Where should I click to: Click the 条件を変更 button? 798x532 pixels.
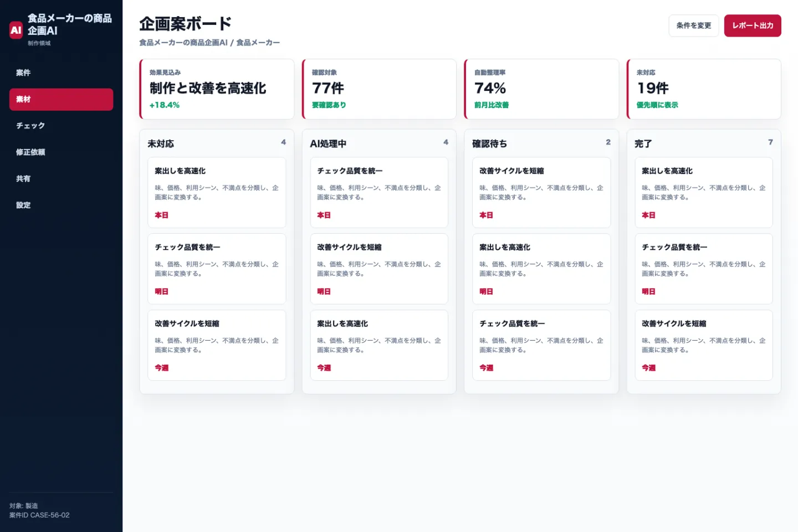pyautogui.click(x=693, y=25)
